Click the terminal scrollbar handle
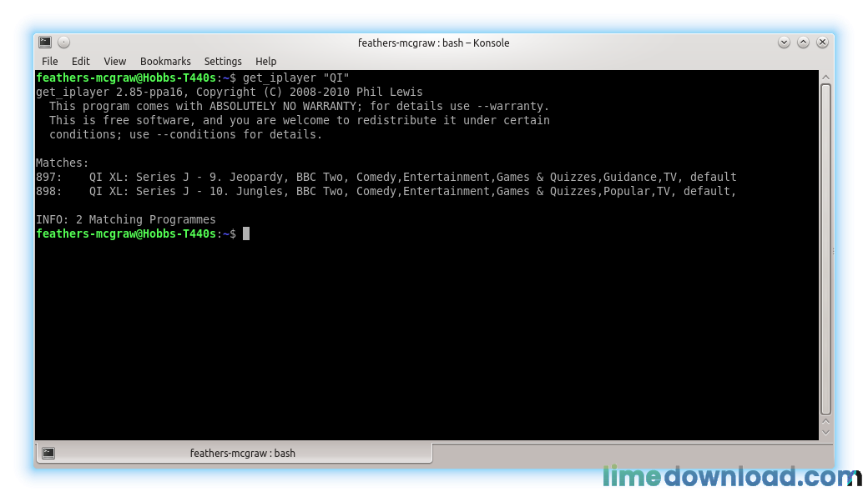This screenshot has width=868, height=502. [825, 248]
